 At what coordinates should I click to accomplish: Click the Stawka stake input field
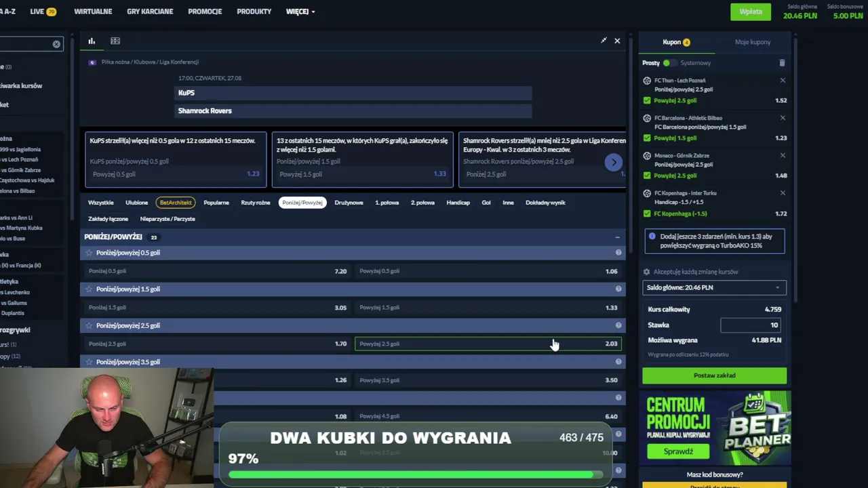point(750,325)
